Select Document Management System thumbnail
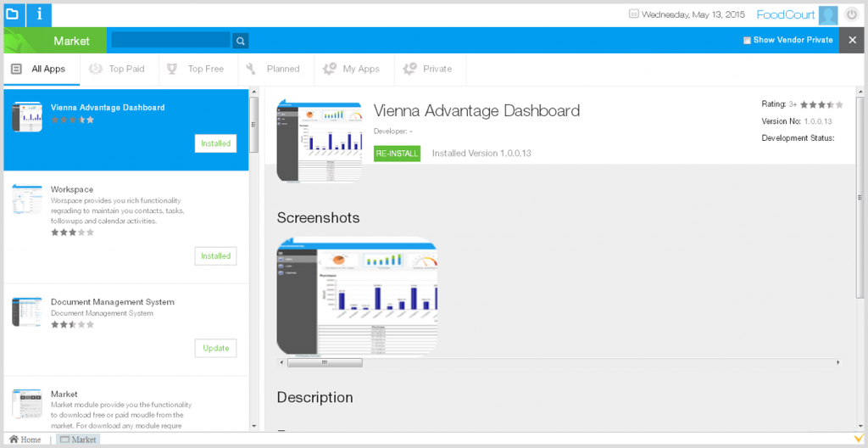Screen dimensions: 868x448 pos(27,311)
